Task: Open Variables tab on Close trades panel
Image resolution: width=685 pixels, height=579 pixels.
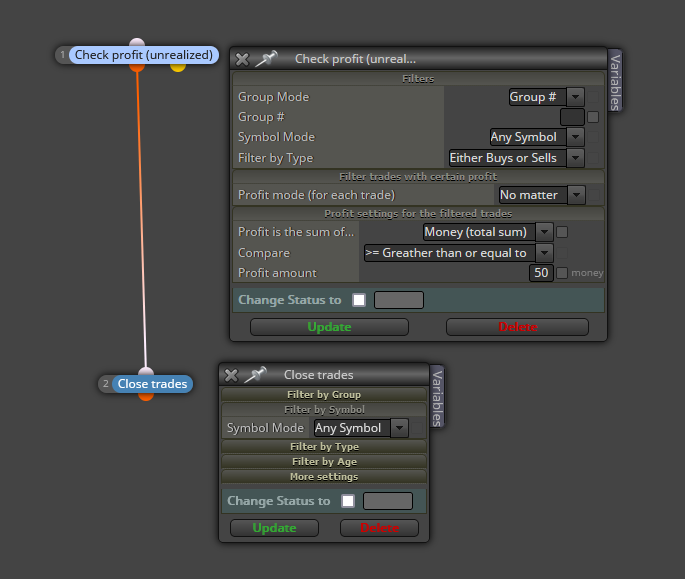Action: click(437, 397)
